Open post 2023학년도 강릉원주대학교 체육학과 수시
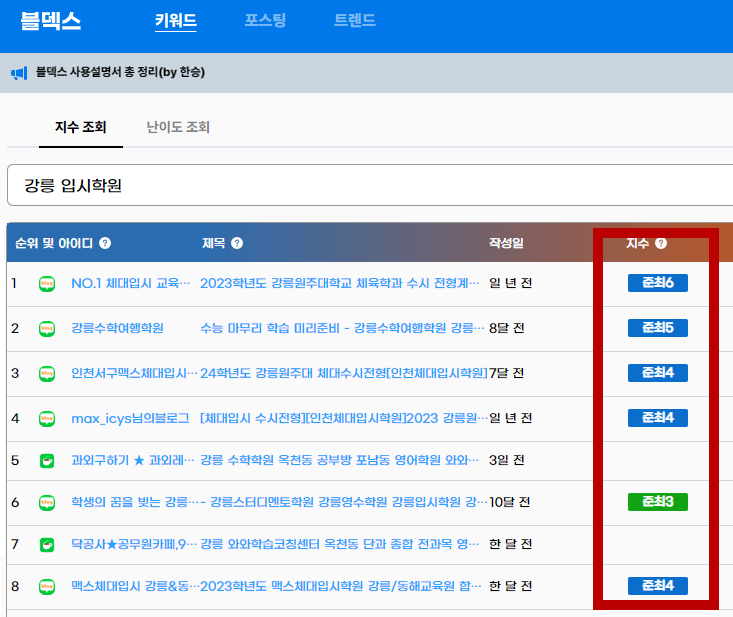This screenshot has width=733, height=617. pyautogui.click(x=340, y=283)
